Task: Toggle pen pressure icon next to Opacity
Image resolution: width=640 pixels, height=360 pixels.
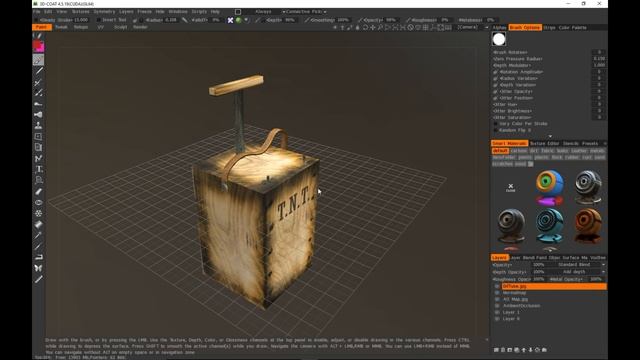Action: click(360, 20)
